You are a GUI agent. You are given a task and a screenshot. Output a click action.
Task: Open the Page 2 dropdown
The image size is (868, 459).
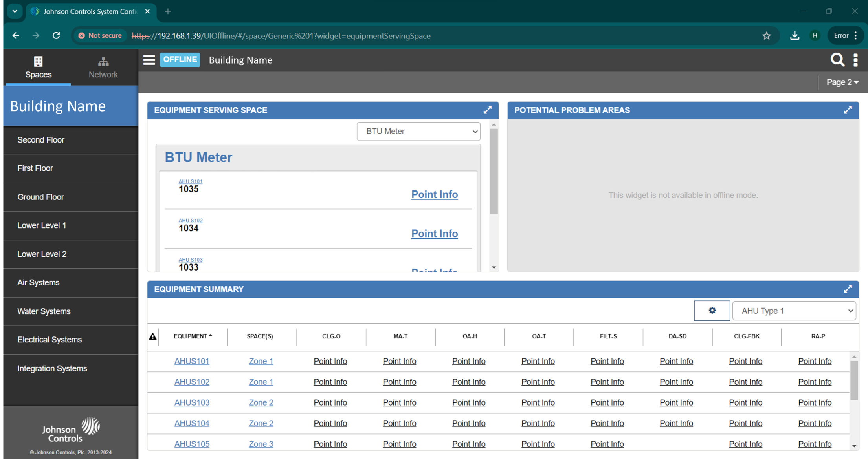842,82
